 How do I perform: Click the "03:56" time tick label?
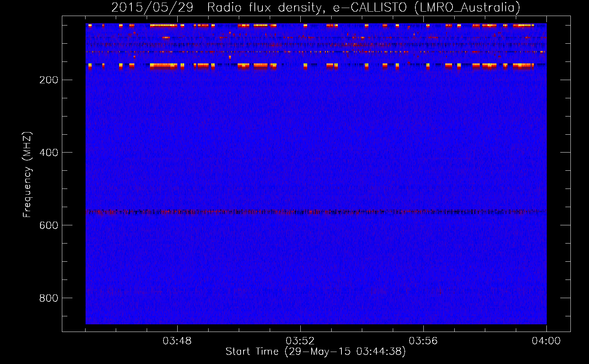coord(423,341)
